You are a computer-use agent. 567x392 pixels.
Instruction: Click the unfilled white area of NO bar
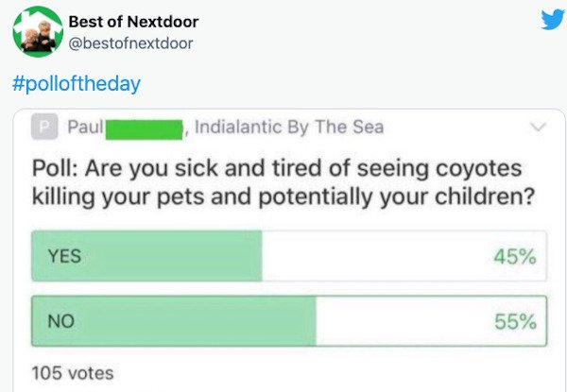(431, 321)
